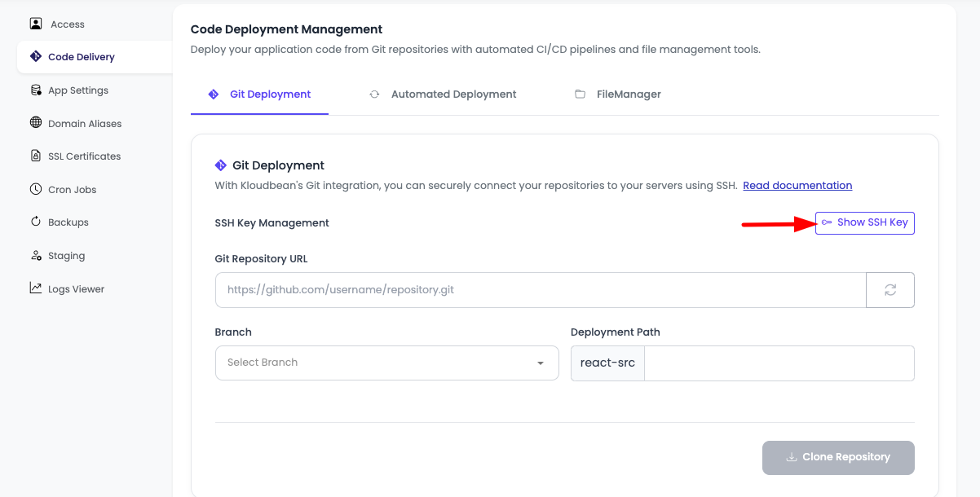This screenshot has width=980, height=497.
Task: Click the Backups restore icon
Action: 36,222
